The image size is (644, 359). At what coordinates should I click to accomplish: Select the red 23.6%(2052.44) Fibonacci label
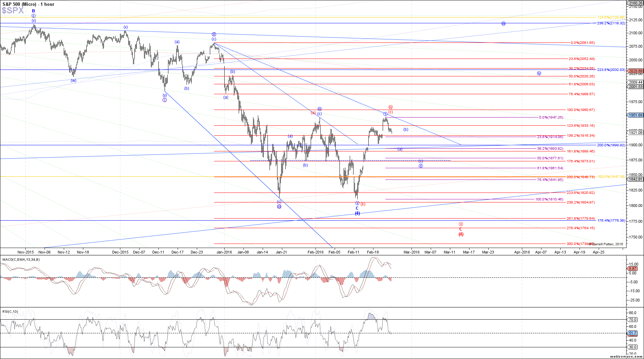[x=582, y=59]
